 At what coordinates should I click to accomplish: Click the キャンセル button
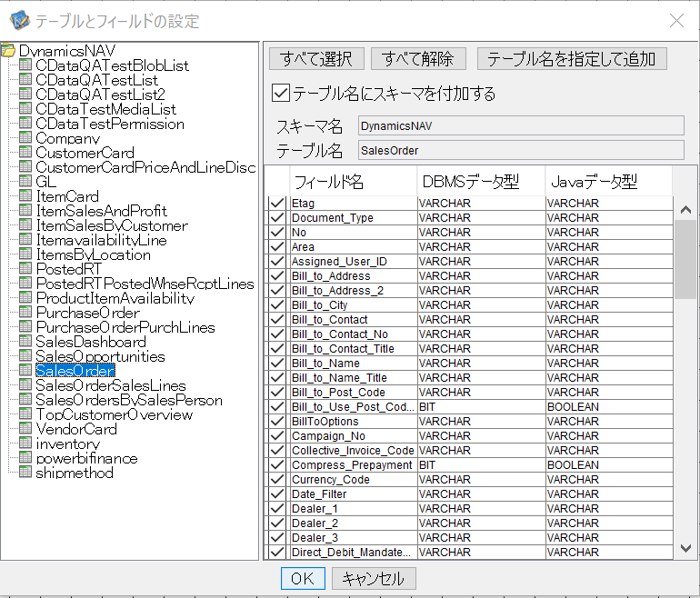coord(374,578)
